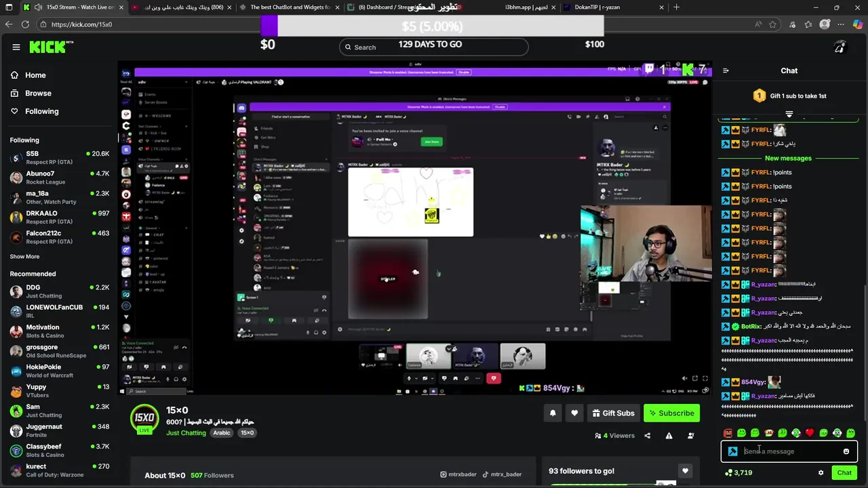Open chat settings with the gear icon
The image size is (868, 488).
click(821, 472)
